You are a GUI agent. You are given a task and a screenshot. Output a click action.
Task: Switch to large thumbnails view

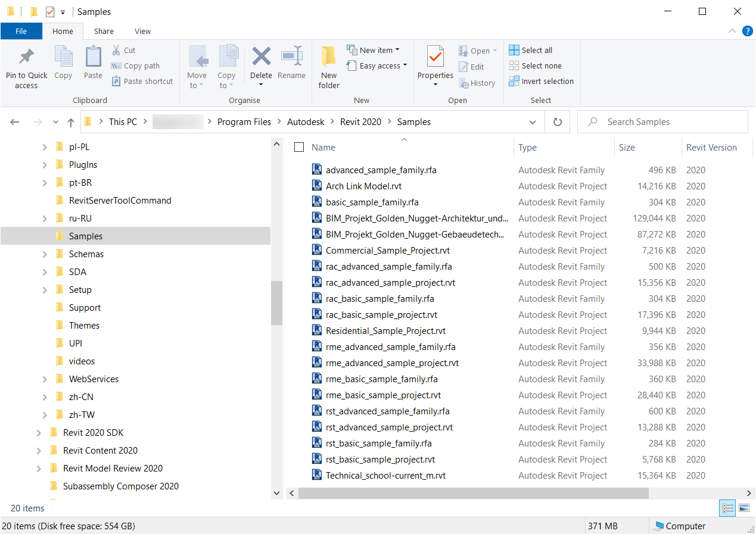coord(743,508)
